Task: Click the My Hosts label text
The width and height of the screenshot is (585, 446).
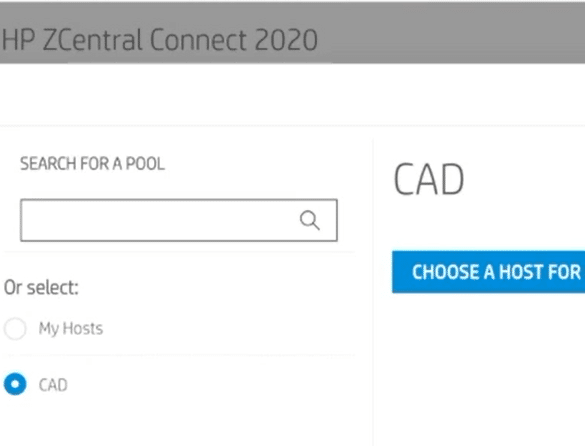Action: pyautogui.click(x=71, y=329)
